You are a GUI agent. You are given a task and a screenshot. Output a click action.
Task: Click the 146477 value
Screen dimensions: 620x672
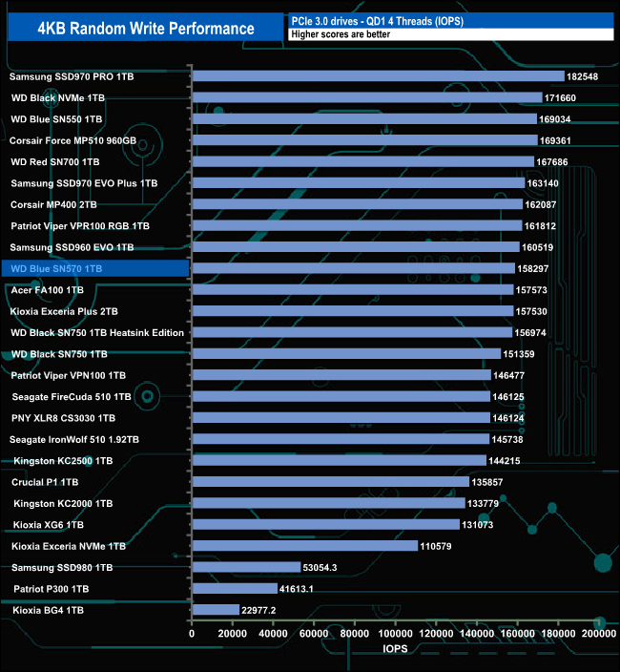coord(508,375)
